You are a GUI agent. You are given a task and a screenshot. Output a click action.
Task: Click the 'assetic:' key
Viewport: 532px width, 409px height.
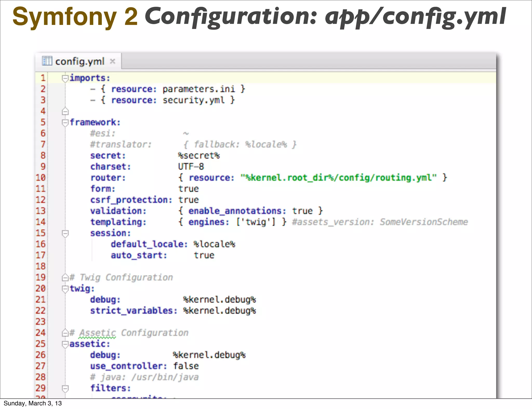[x=90, y=344]
